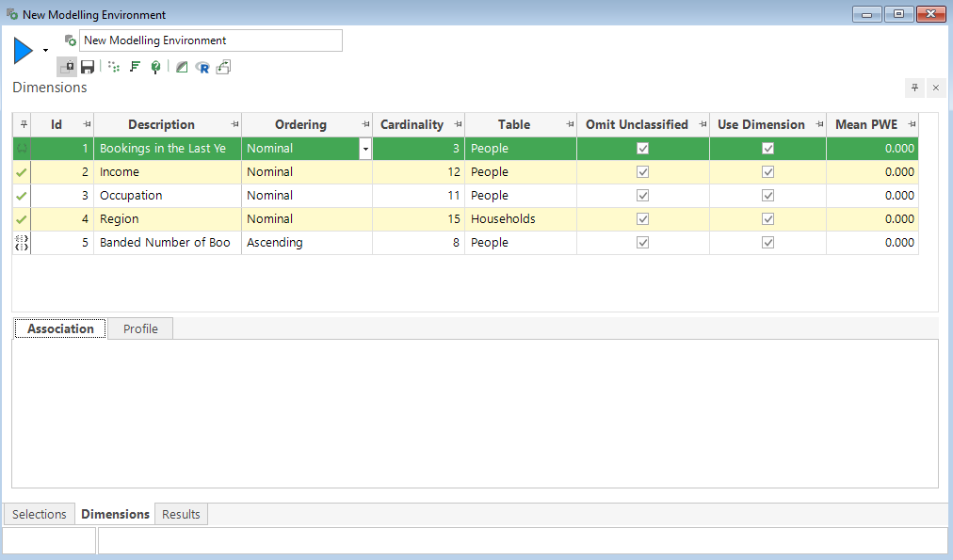Open the Ordering dropdown for Bookings row
This screenshot has width=953, height=560.
tap(365, 149)
